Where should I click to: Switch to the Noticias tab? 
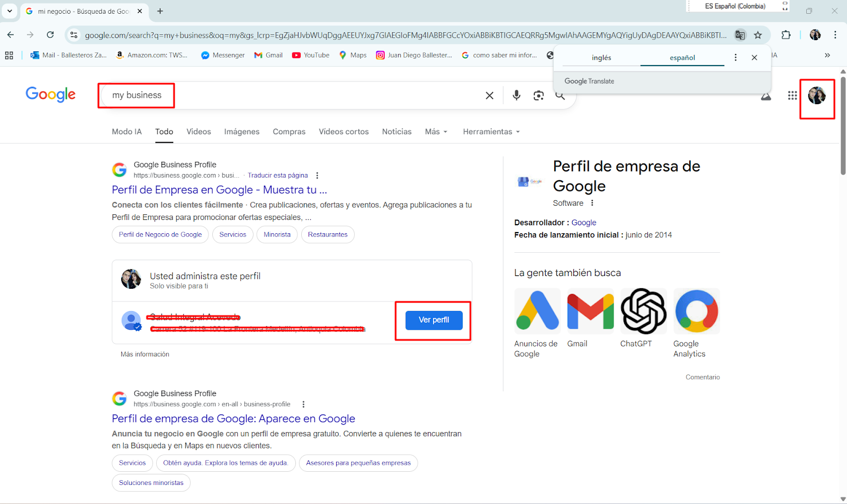click(x=397, y=132)
